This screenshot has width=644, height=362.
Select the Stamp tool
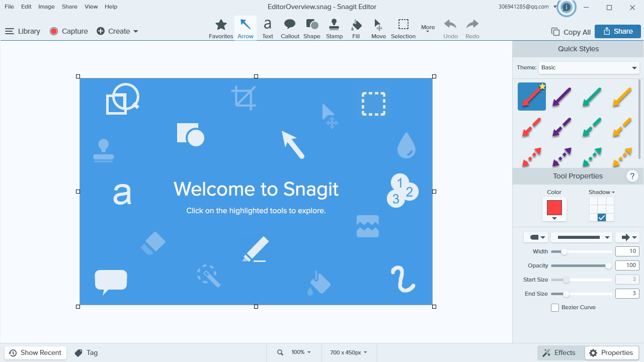tap(334, 28)
